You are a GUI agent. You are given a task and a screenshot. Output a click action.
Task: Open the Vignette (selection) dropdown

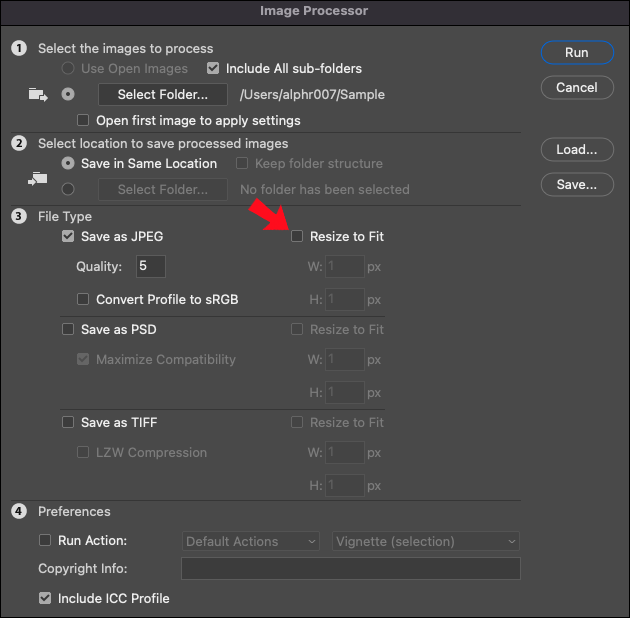(x=425, y=541)
